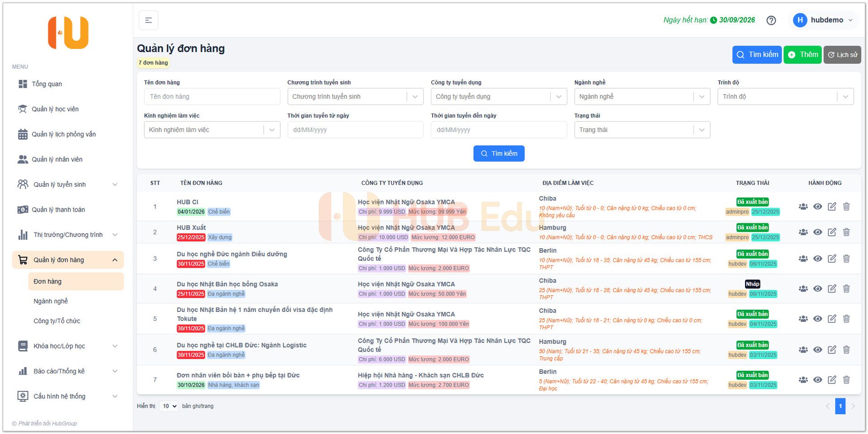Delete the HUB CI order with trash icon
This screenshot has height=434, width=868.
[x=846, y=207]
